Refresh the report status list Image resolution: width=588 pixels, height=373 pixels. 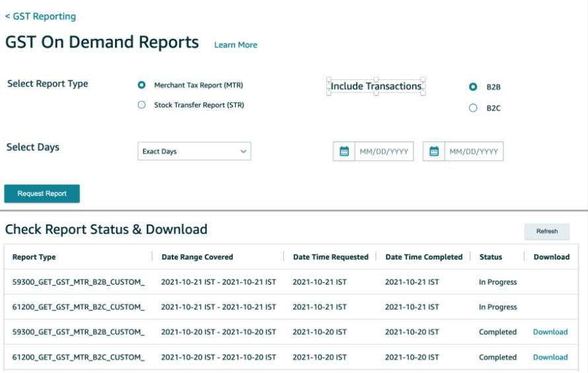click(x=547, y=231)
